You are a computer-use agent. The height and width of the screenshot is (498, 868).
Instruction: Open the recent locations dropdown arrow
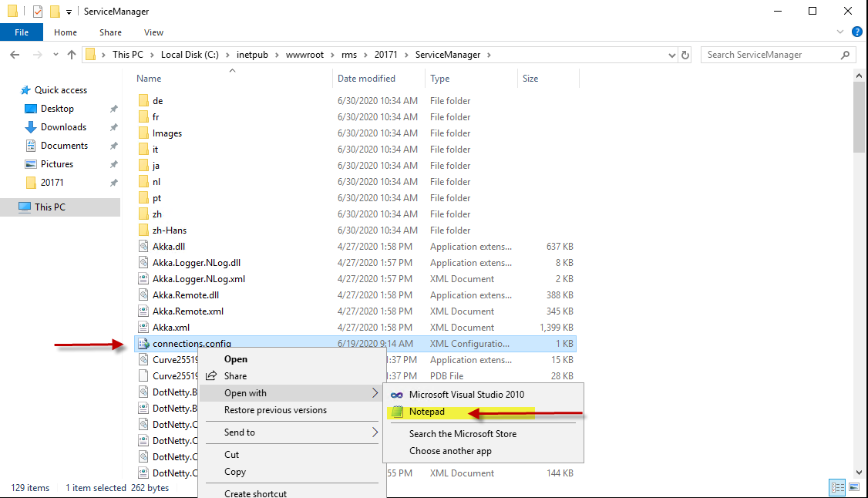pos(56,55)
